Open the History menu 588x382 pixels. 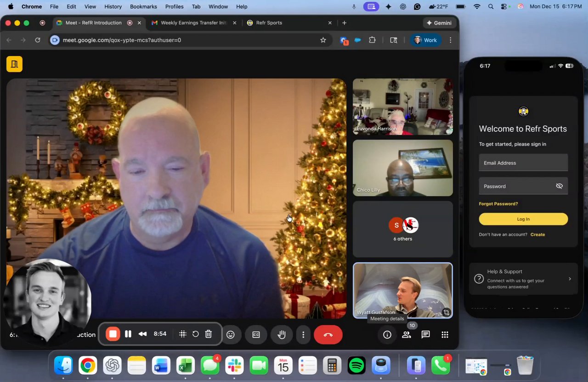(x=113, y=6)
